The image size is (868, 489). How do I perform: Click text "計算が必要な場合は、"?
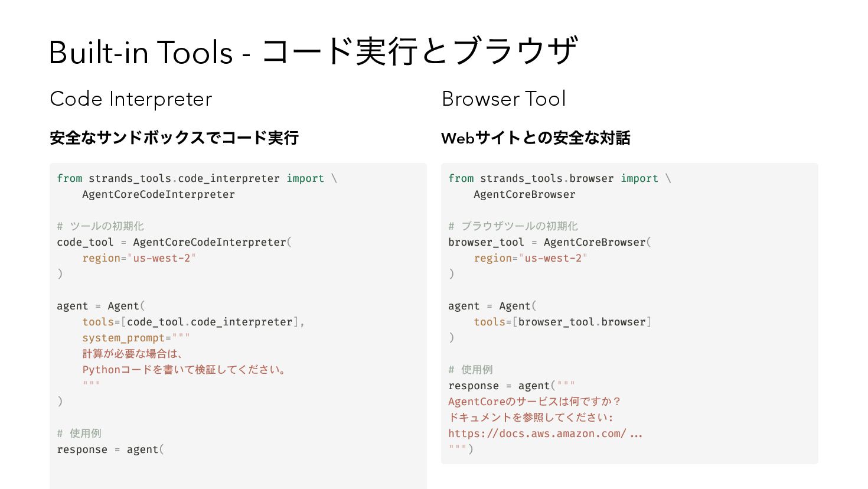132,354
